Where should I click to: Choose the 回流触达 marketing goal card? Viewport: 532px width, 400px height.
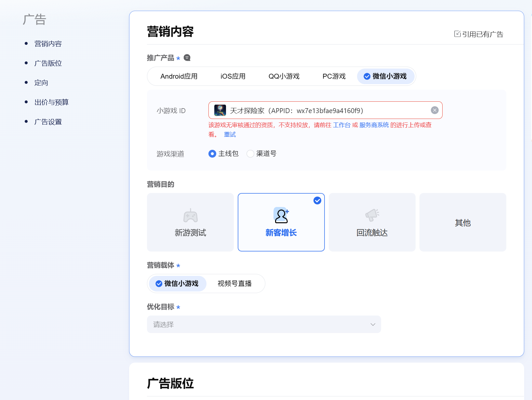pyautogui.click(x=372, y=222)
